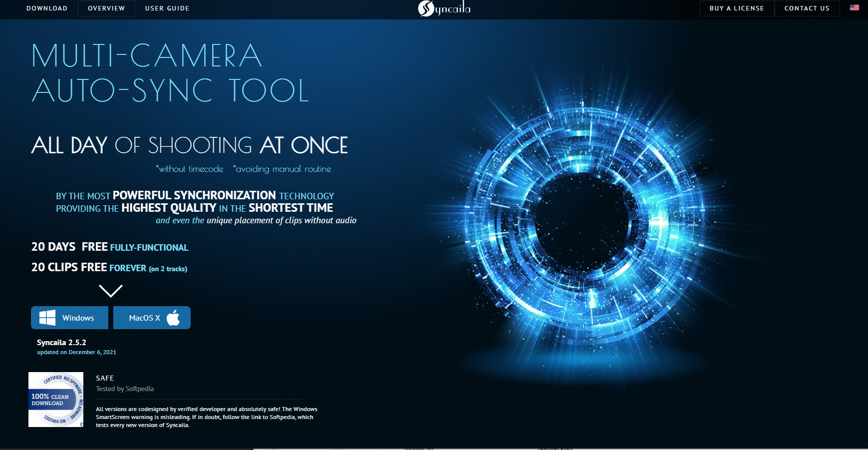Click 'All Day of Shooting at Once' heading
The width and height of the screenshot is (868, 450).
pos(190,145)
